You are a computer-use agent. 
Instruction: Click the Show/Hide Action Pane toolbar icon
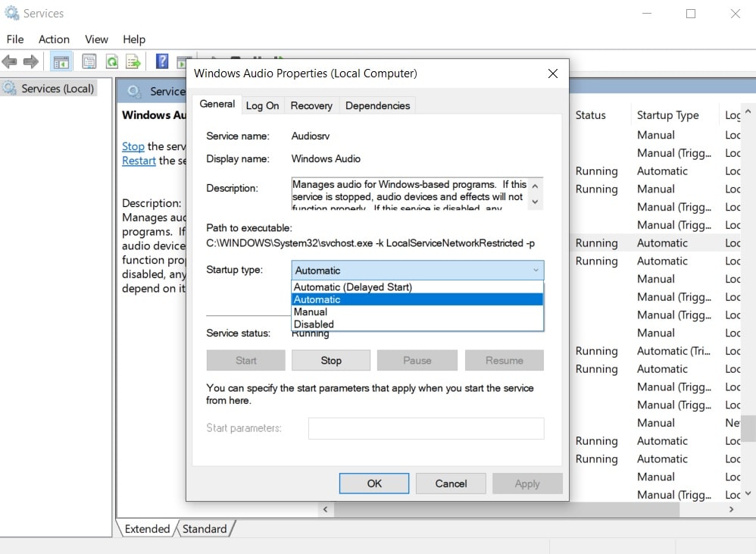coord(183,61)
